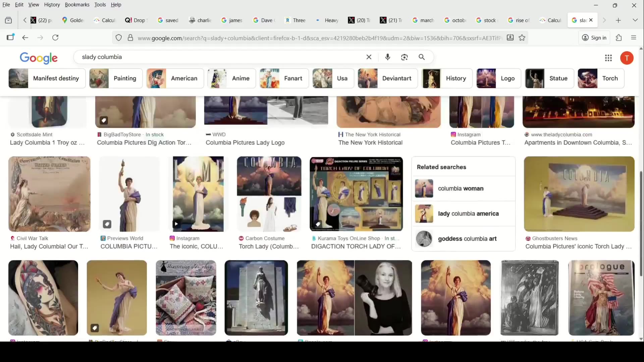Switch to the Heavy tab
This screenshot has width=644, height=362.
coord(327,20)
